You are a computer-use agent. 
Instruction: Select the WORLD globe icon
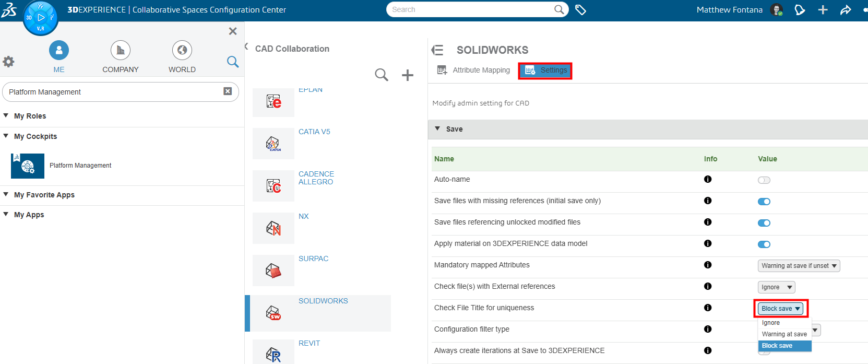click(182, 50)
